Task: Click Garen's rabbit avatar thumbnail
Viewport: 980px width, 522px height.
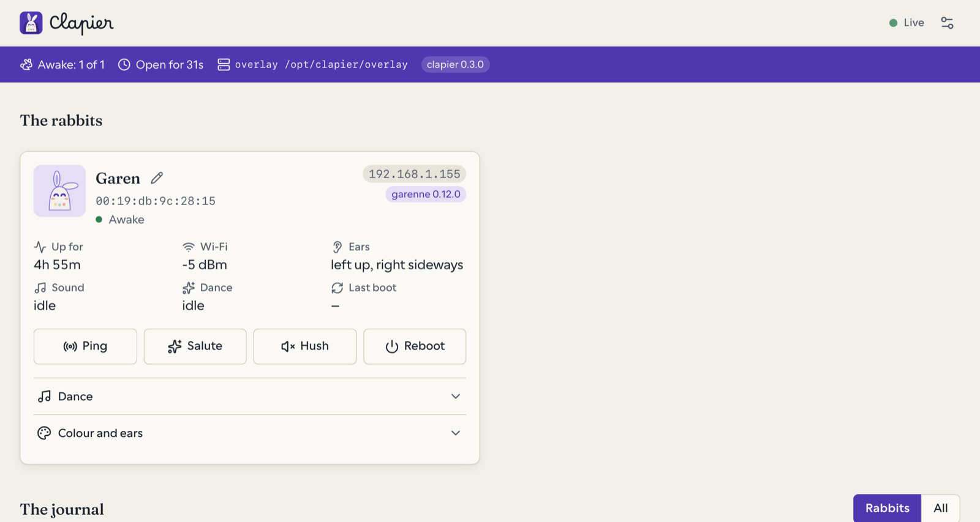Action: (x=59, y=191)
